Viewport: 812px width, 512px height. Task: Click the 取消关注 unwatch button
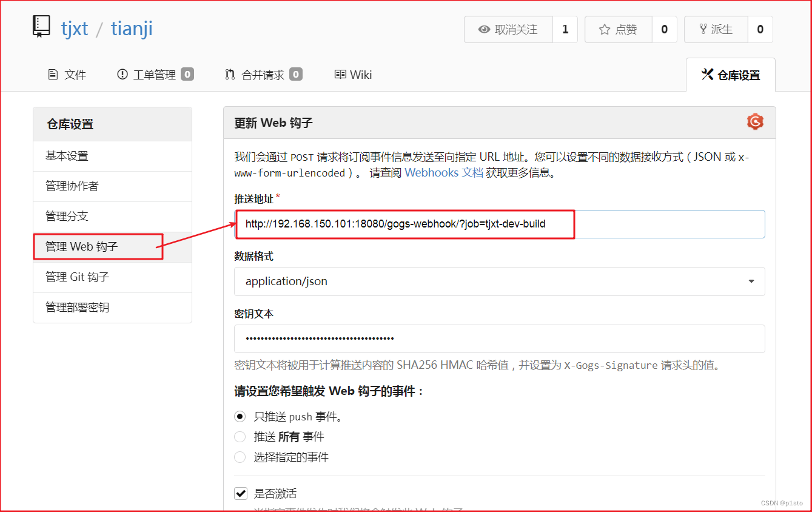pos(508,29)
